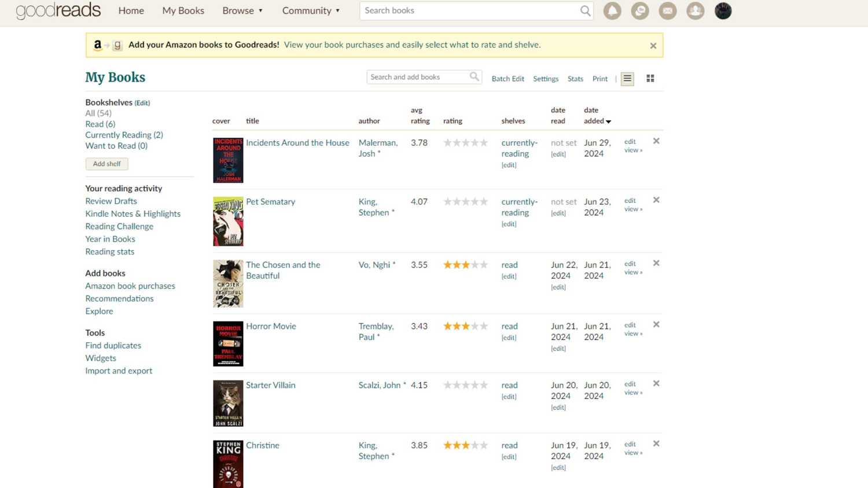Open the Browse dropdown menu
The height and width of the screenshot is (488, 868).
(x=242, y=10)
